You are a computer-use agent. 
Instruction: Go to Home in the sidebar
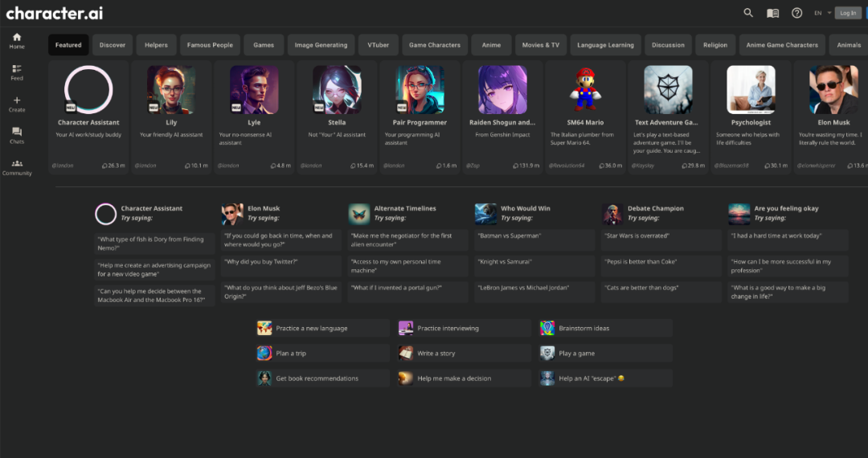pos(17,41)
